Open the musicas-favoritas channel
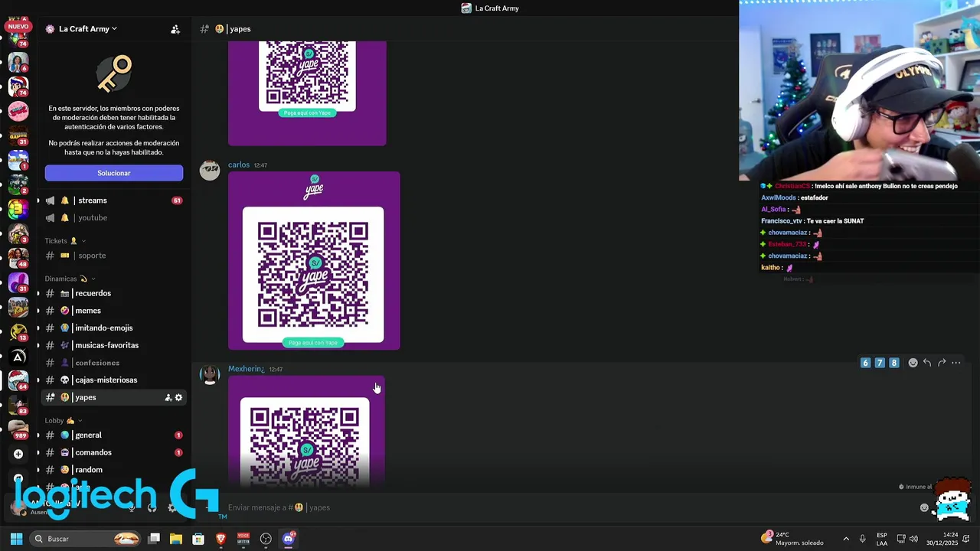The image size is (980, 551). tap(113, 345)
